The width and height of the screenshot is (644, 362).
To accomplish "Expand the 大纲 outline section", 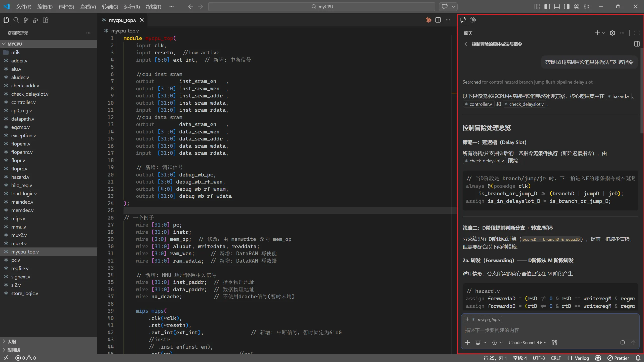I will tap(12, 342).
